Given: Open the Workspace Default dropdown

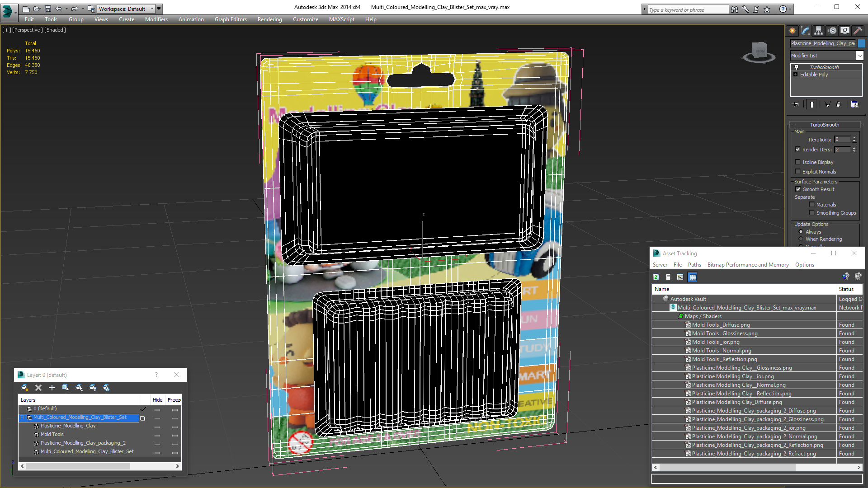Looking at the screenshot, I should pyautogui.click(x=126, y=9).
